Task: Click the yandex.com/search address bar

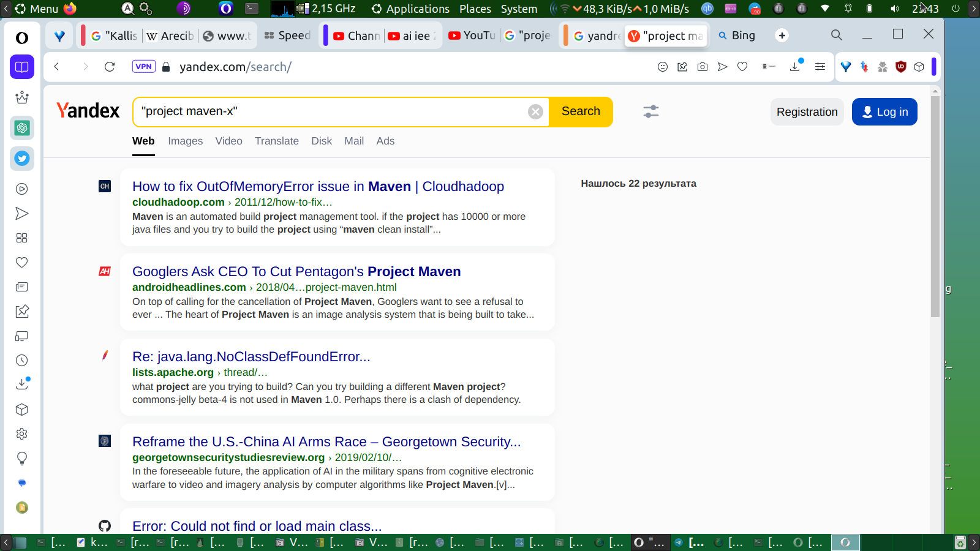Action: pos(235,67)
